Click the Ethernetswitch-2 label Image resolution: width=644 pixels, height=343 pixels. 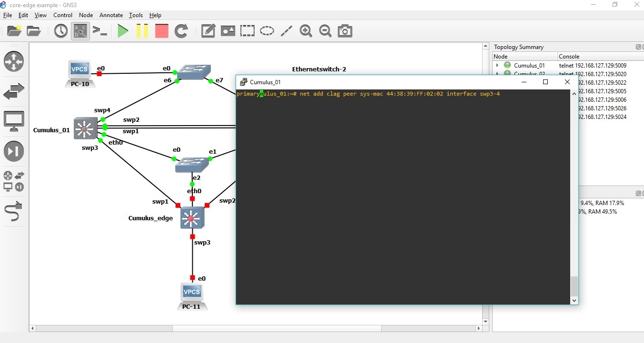click(x=319, y=69)
